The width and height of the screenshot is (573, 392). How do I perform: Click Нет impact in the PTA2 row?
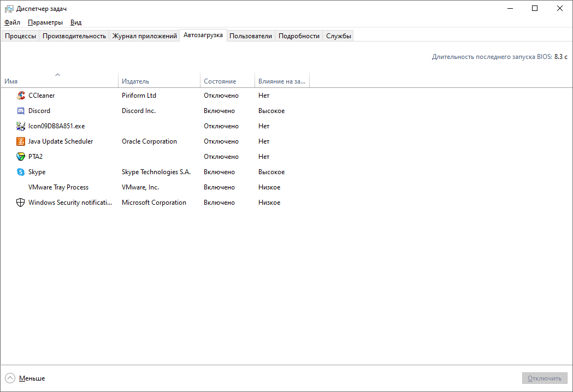(264, 157)
